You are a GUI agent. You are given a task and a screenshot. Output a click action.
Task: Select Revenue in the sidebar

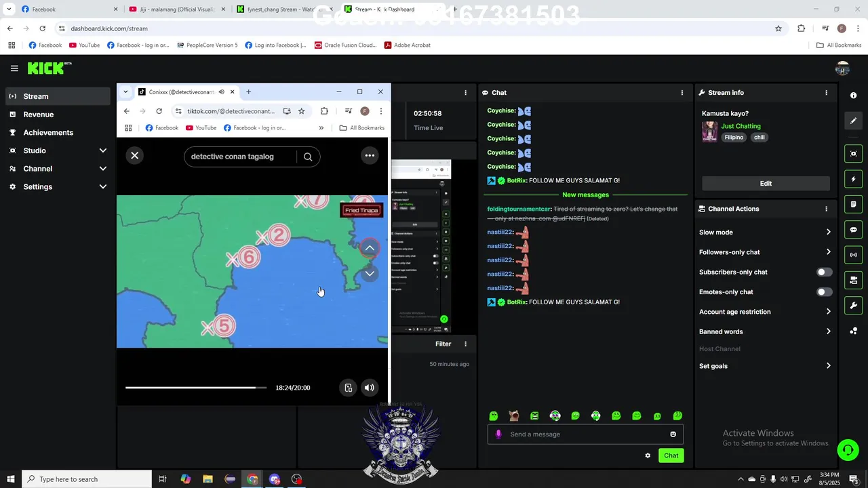point(58,115)
